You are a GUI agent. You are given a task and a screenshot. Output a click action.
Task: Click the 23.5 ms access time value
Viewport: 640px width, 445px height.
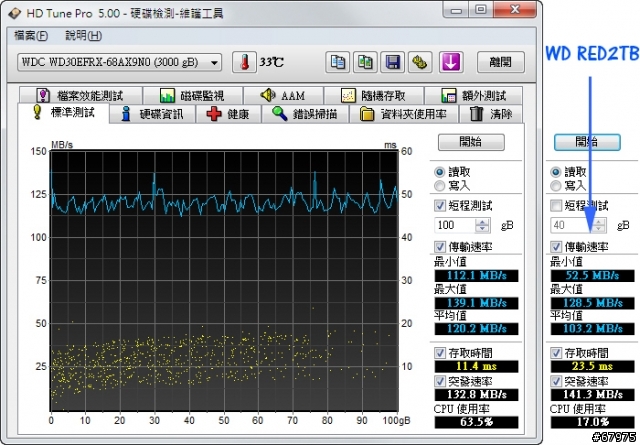[x=592, y=366]
